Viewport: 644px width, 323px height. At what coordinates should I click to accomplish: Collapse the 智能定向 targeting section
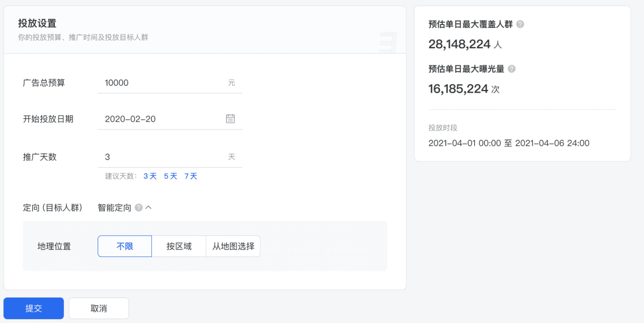[149, 208]
